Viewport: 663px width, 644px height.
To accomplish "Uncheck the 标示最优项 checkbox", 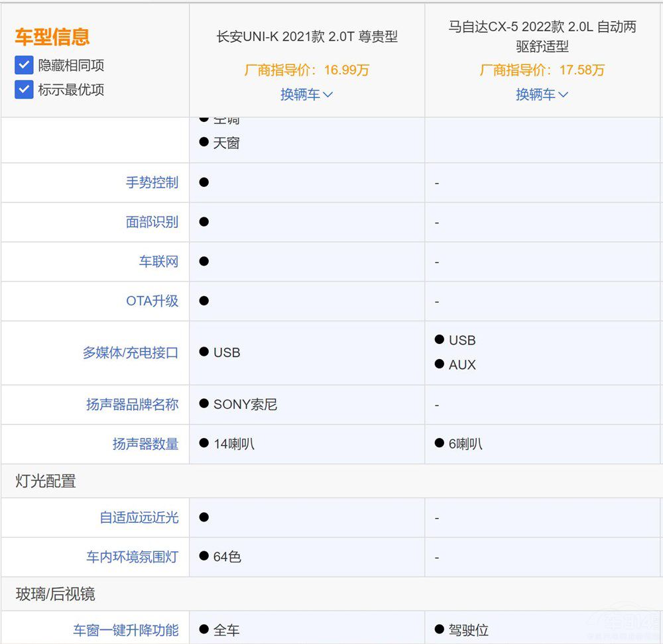I will 24,89.
